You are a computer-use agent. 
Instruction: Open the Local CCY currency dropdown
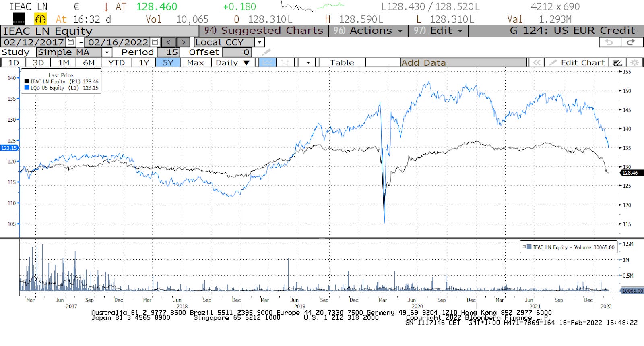260,42
